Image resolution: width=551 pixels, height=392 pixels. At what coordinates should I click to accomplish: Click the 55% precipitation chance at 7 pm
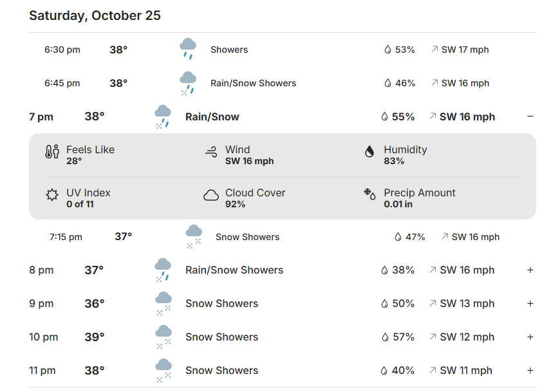(x=403, y=117)
